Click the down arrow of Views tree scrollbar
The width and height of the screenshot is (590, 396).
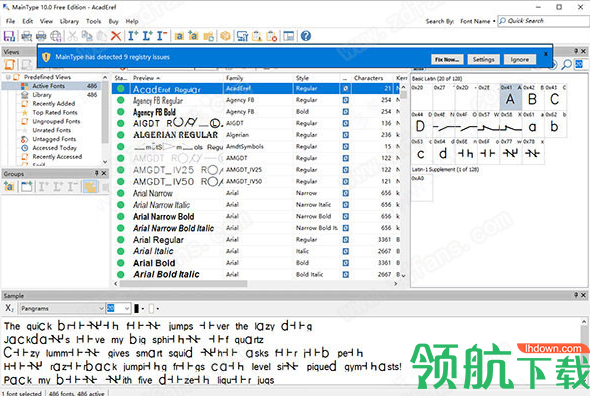pyautogui.click(x=105, y=162)
